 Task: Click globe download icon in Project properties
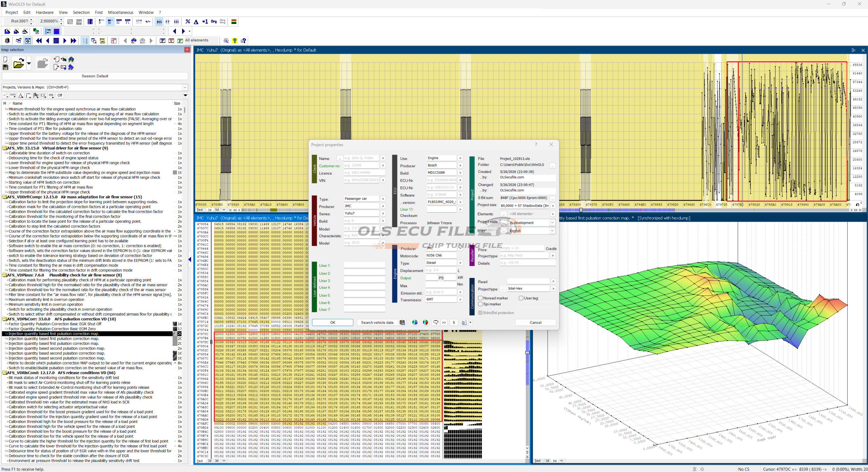(x=415, y=322)
